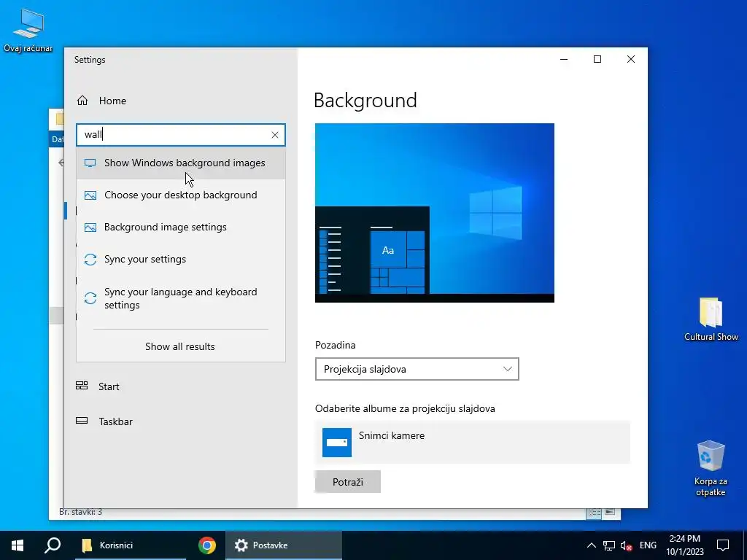Click the muted volume tray icon
This screenshot has width=747, height=560.
pyautogui.click(x=627, y=545)
